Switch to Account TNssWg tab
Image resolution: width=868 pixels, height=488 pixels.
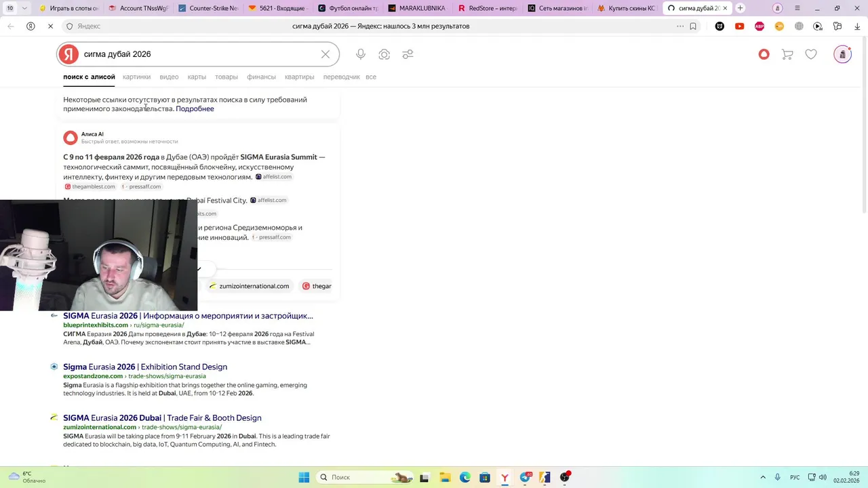point(138,8)
